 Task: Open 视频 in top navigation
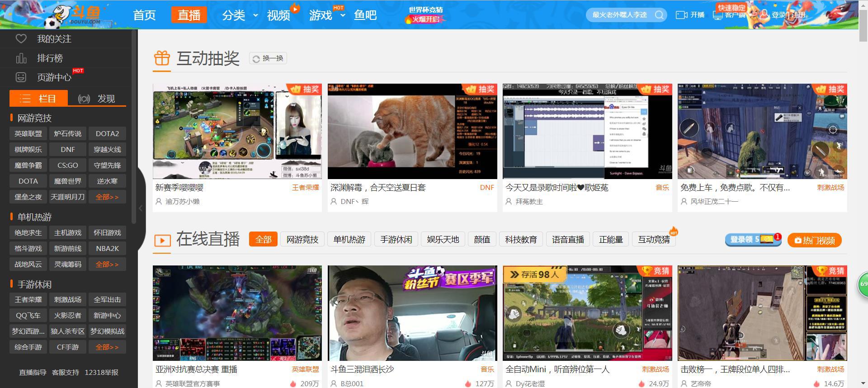click(278, 15)
